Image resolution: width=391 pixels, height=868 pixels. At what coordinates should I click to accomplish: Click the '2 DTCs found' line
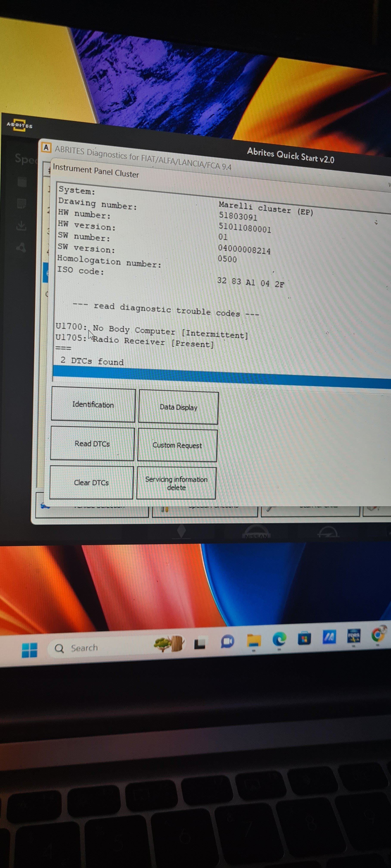click(92, 361)
